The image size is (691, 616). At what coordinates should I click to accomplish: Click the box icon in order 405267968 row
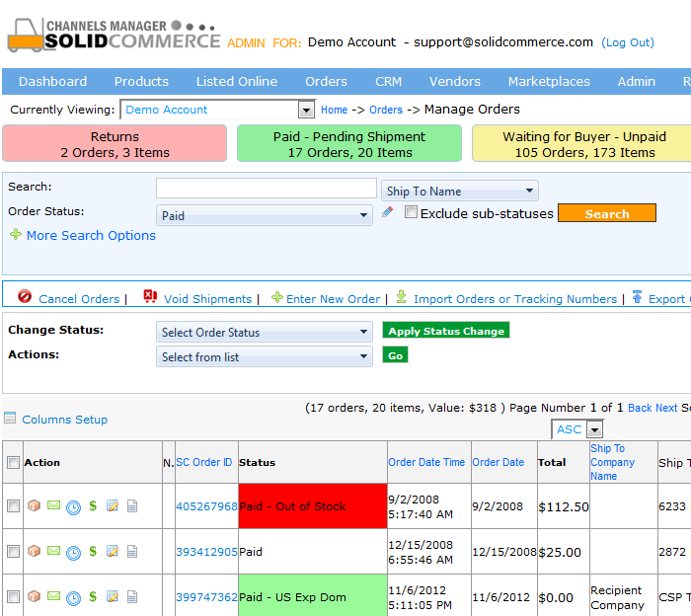[34, 505]
